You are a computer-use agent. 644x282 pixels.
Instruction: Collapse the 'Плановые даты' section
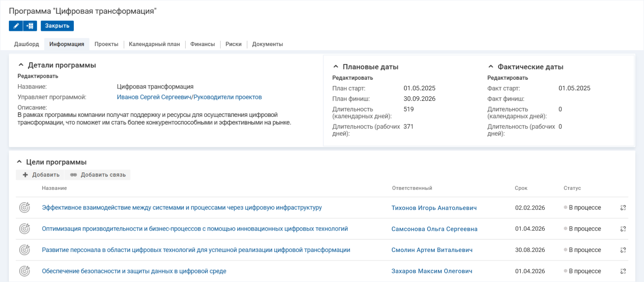335,67
